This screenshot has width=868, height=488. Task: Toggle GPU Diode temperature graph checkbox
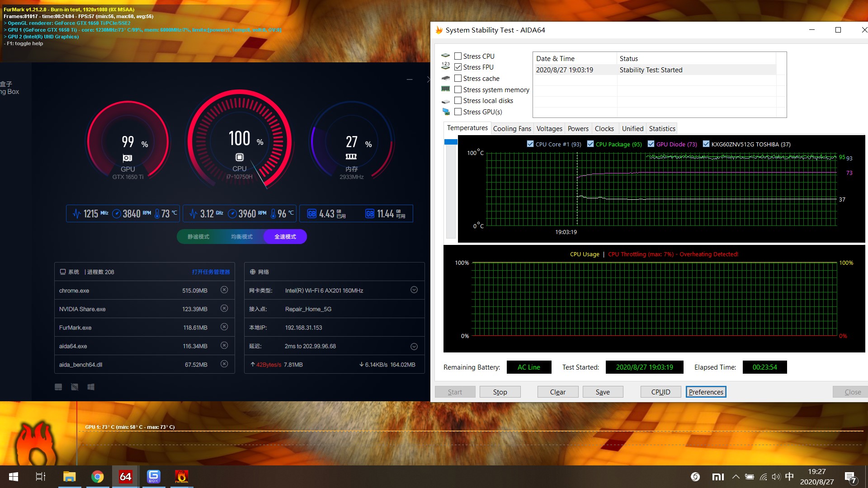tap(651, 144)
